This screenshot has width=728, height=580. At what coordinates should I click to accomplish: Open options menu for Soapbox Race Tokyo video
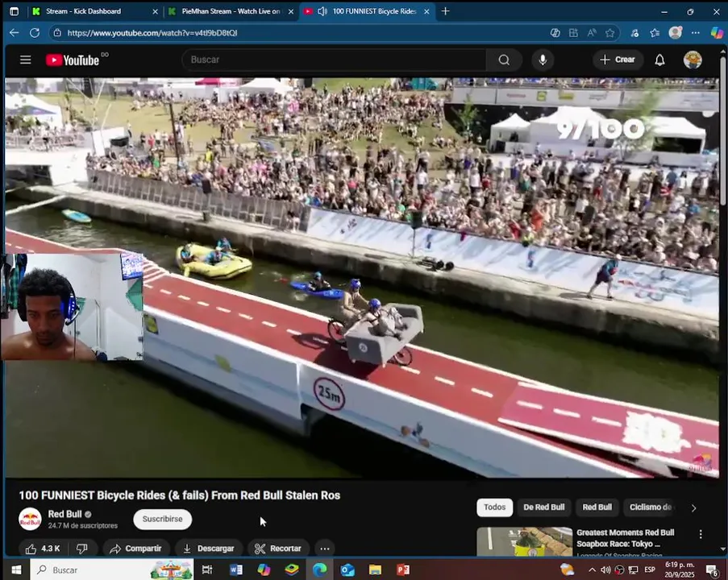(701, 535)
